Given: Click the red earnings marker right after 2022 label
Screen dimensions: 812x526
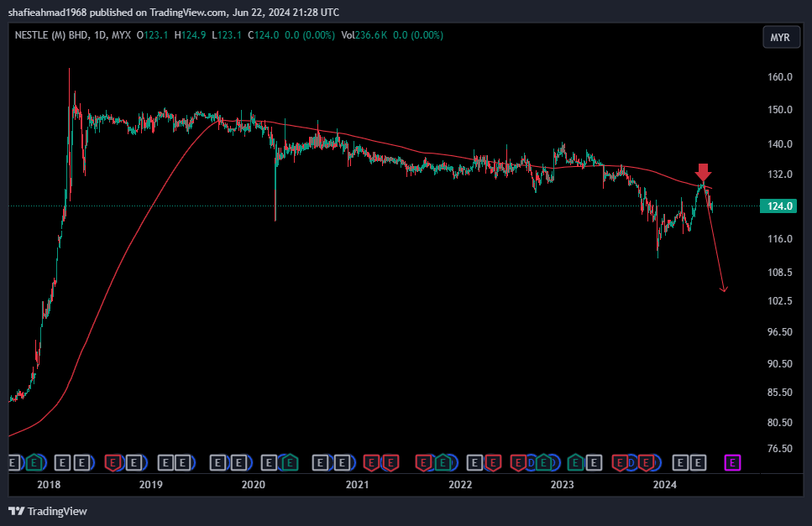Looking at the screenshot, I should 492,462.
